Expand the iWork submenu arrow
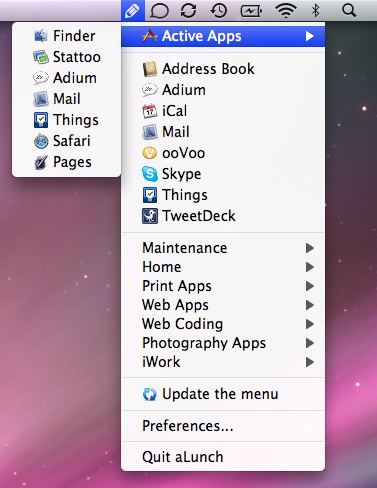Image resolution: width=377 pixels, height=488 pixels. click(310, 362)
